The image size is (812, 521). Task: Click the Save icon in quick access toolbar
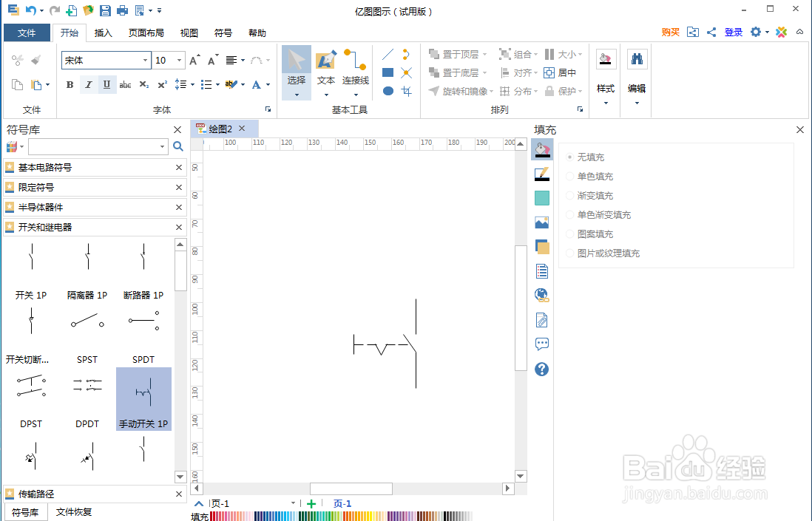coord(105,10)
